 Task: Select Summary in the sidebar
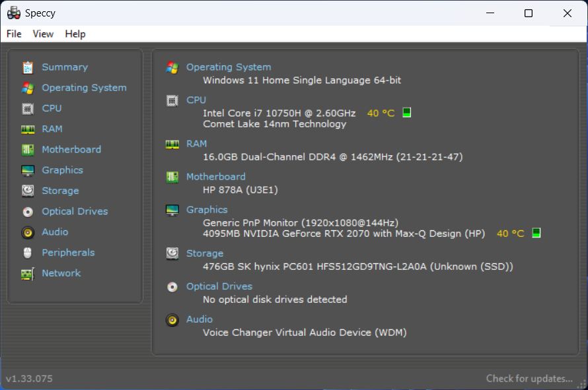tap(65, 67)
